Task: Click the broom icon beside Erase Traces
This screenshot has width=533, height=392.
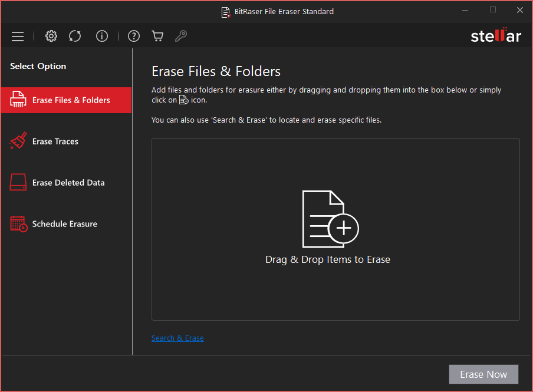Action: coord(18,141)
